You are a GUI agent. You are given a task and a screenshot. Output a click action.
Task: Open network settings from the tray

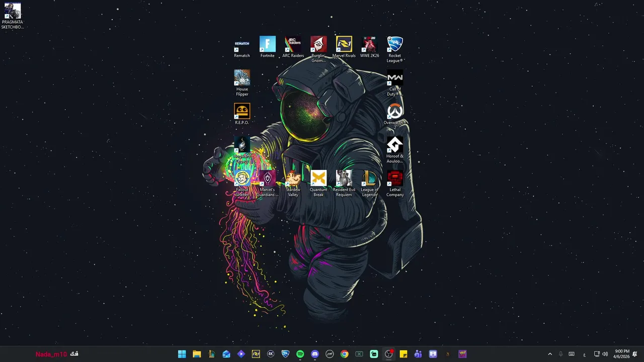point(597,354)
